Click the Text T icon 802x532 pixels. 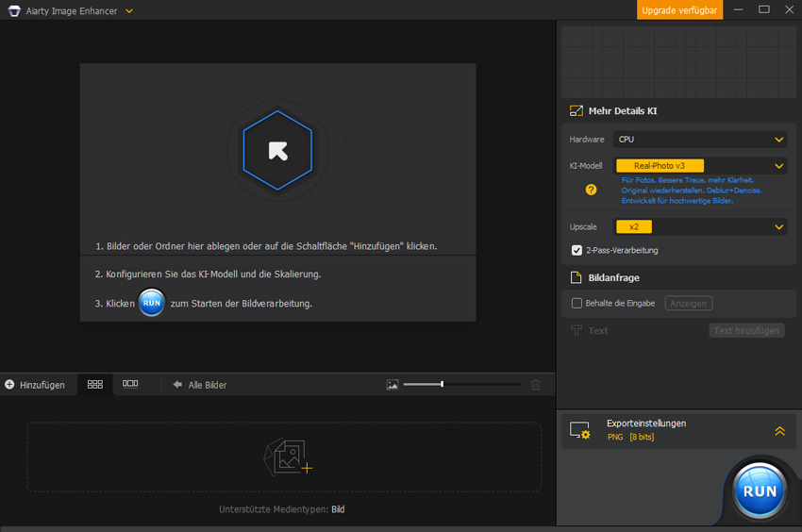576,330
